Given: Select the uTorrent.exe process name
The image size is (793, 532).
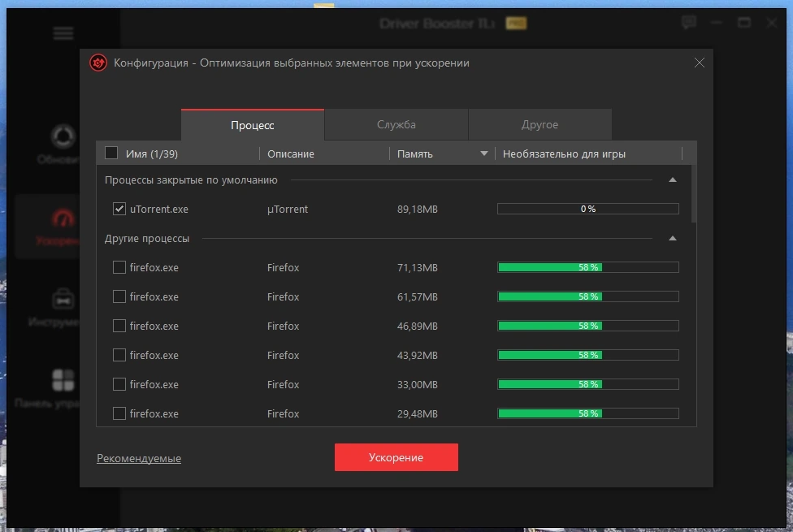Looking at the screenshot, I should point(158,209).
